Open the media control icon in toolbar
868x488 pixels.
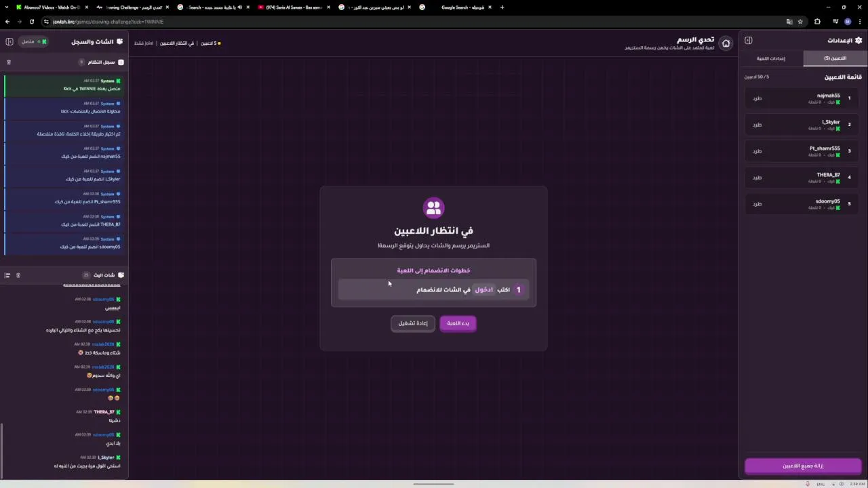pos(835,22)
